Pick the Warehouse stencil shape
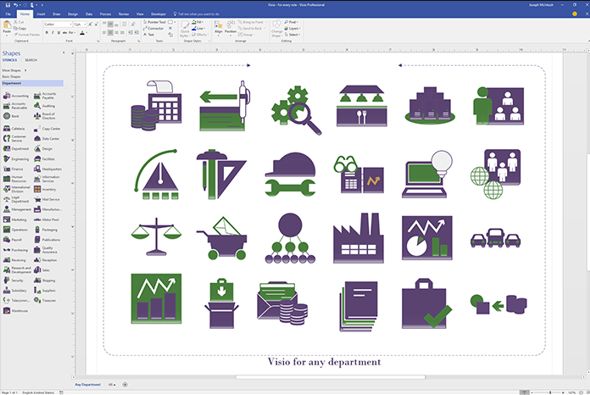The width and height of the screenshot is (590, 395). click(x=16, y=311)
